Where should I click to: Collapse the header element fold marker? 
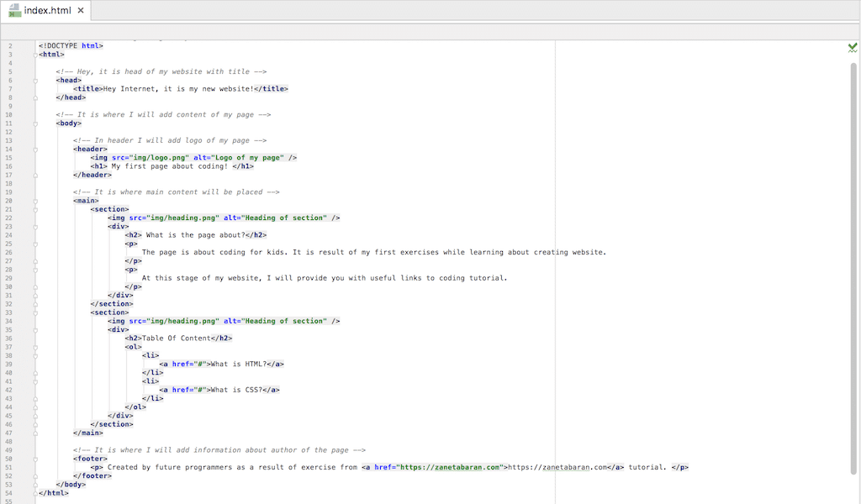34,149
